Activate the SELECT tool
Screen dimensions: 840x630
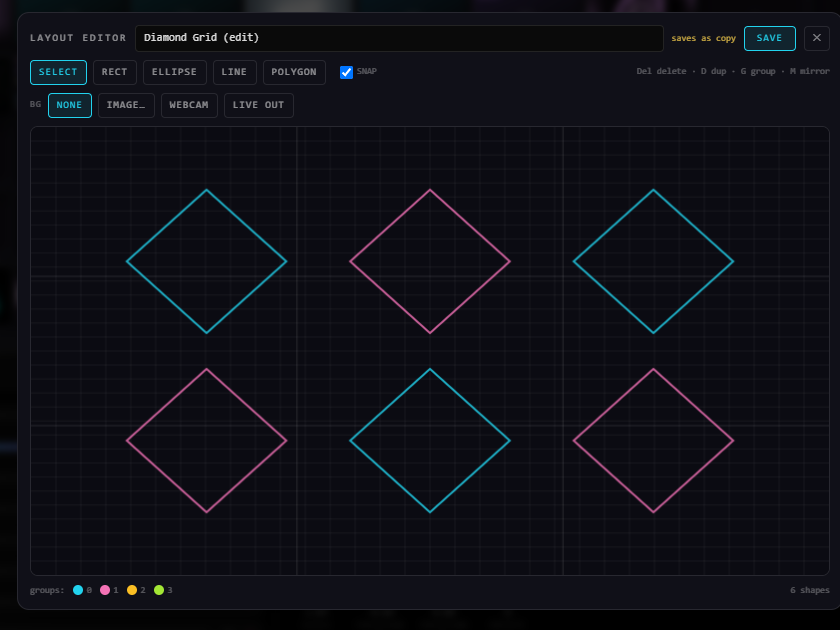[58, 72]
